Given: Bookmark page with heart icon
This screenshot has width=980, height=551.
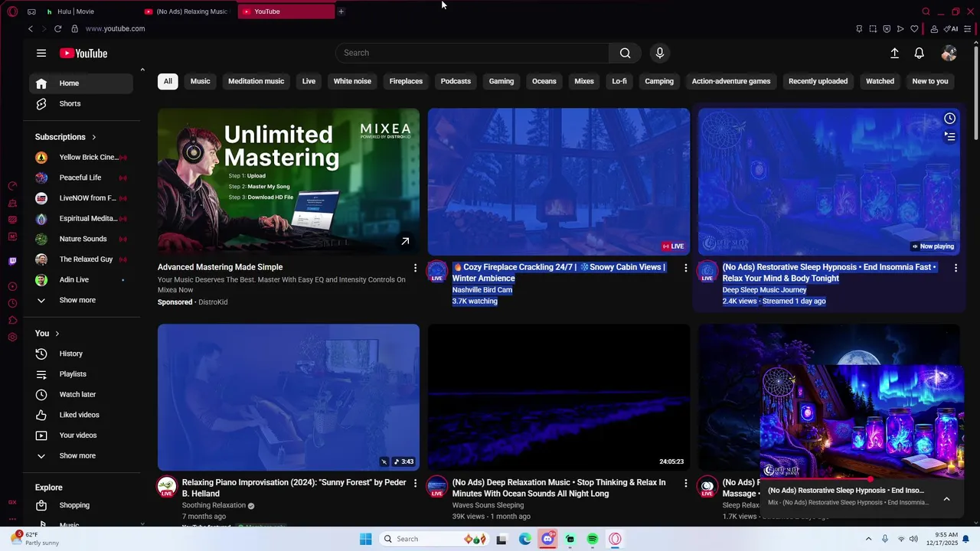Looking at the screenshot, I should (914, 29).
